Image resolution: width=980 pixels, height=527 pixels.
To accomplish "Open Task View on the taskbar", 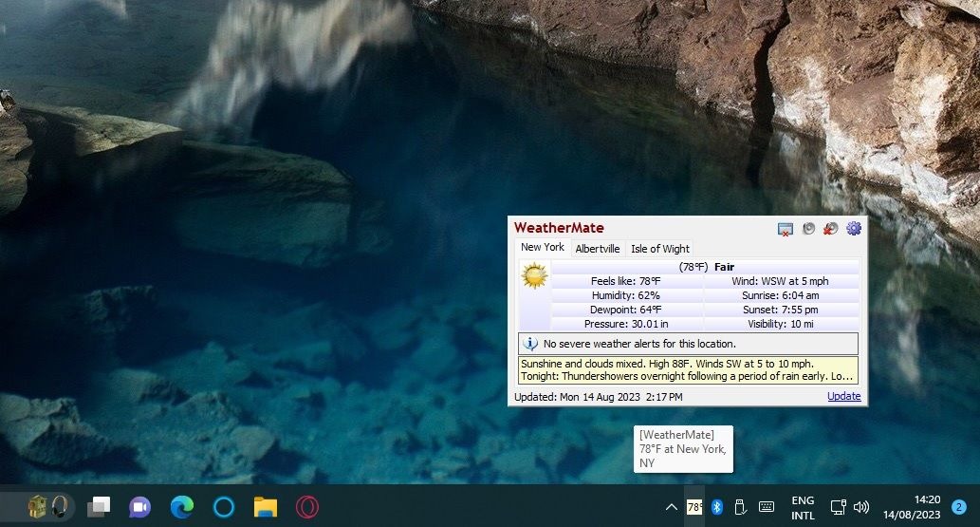I will [98, 506].
